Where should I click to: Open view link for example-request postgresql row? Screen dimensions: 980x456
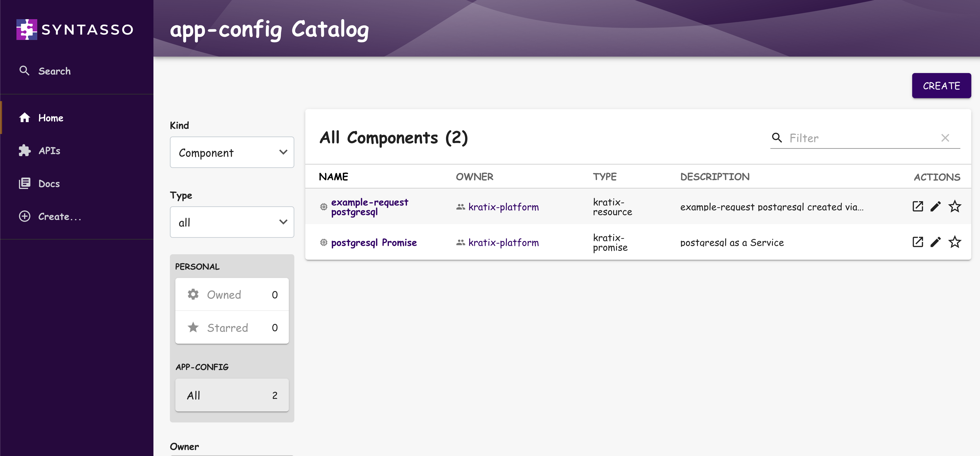point(918,207)
